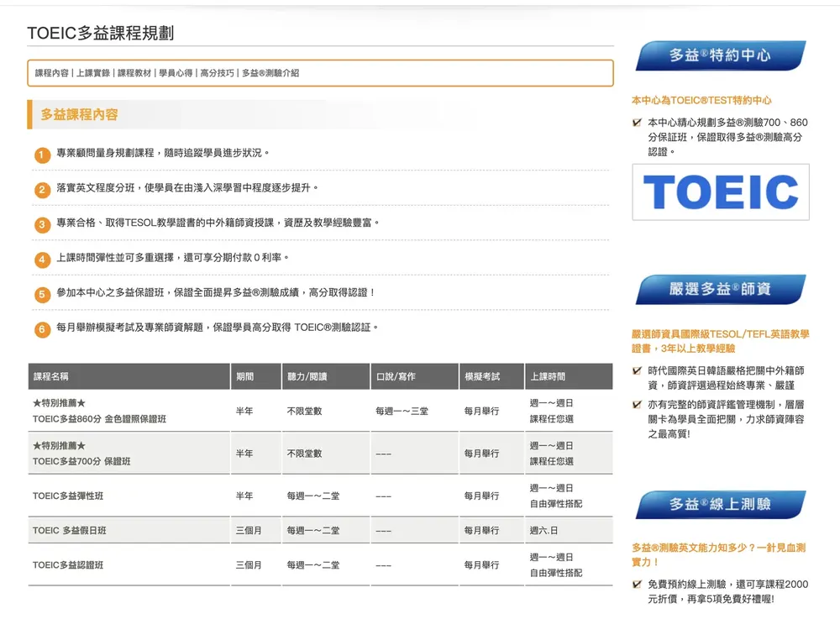Open the 課程教材 navigation link

134,73
